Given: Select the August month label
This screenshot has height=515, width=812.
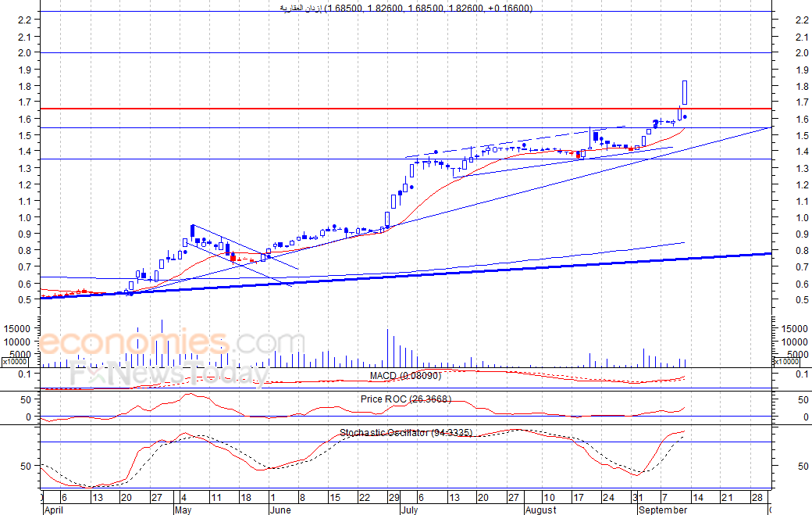Looking at the screenshot, I should point(540,510).
